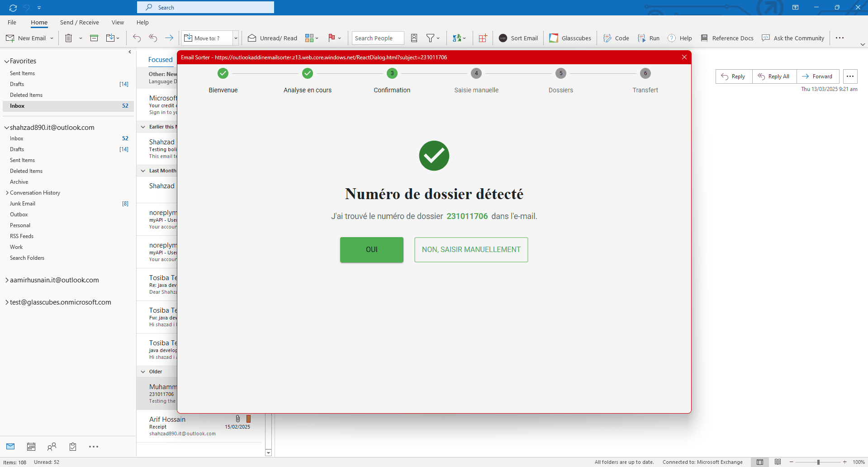Viewport: 868px width, 467px height.
Task: Click the zoom out minus button
Action: click(x=791, y=462)
